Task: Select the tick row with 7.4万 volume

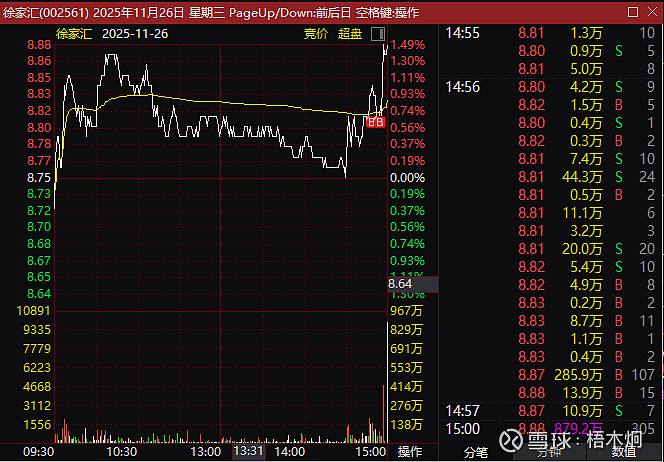Action: (x=551, y=159)
